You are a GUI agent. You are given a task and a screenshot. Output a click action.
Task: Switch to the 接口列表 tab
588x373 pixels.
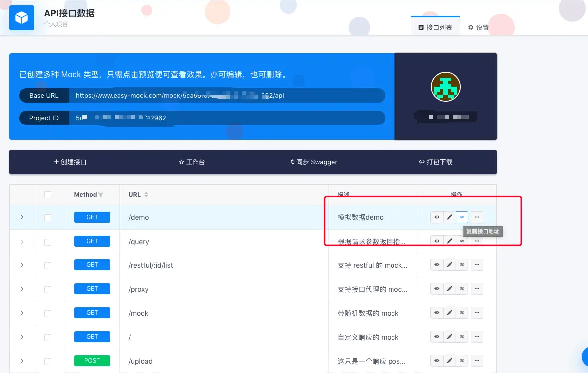pyautogui.click(x=435, y=27)
